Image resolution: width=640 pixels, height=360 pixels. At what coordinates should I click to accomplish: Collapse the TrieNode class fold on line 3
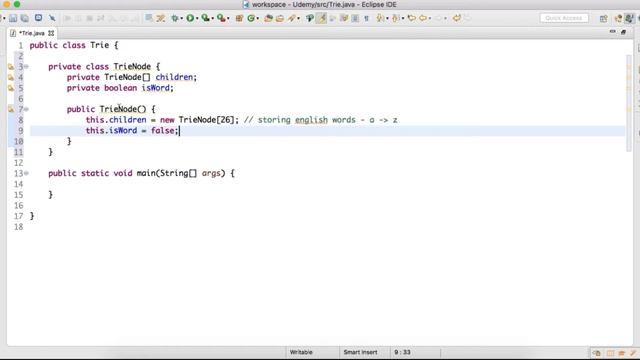point(26,67)
